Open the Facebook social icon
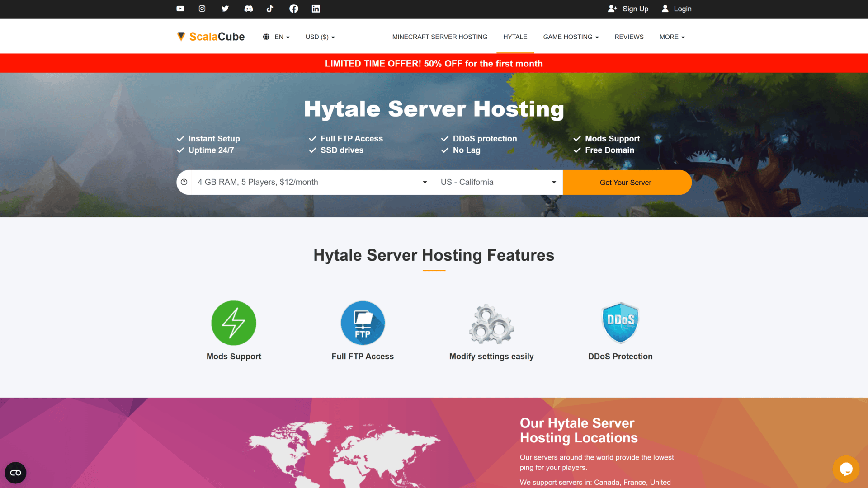Image resolution: width=868 pixels, height=488 pixels. 294,9
